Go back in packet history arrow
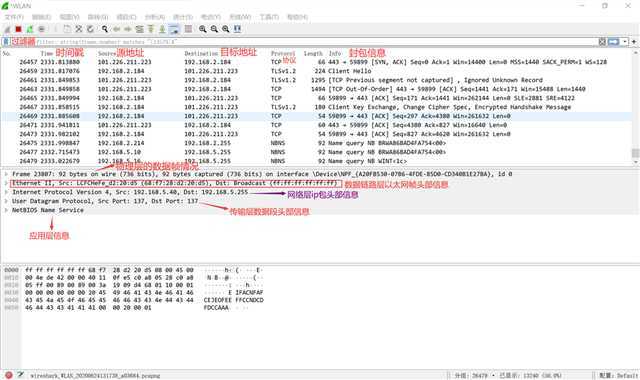 pyautogui.click(x=117, y=29)
